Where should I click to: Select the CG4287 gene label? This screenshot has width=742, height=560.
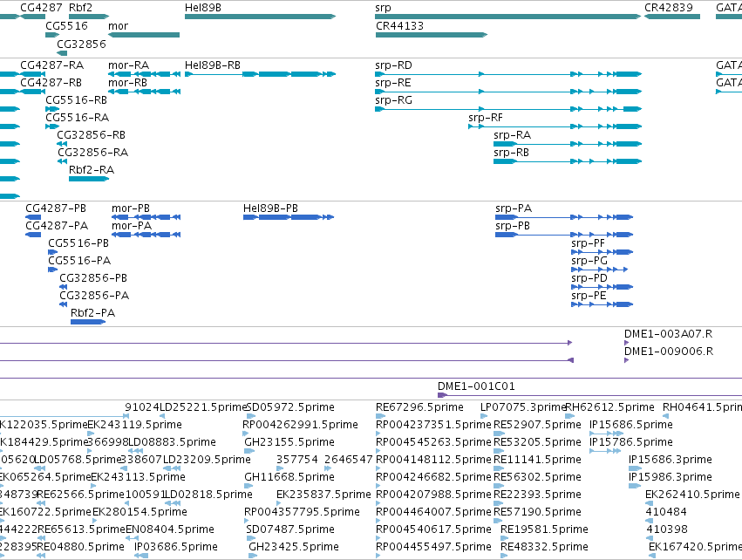point(41,8)
